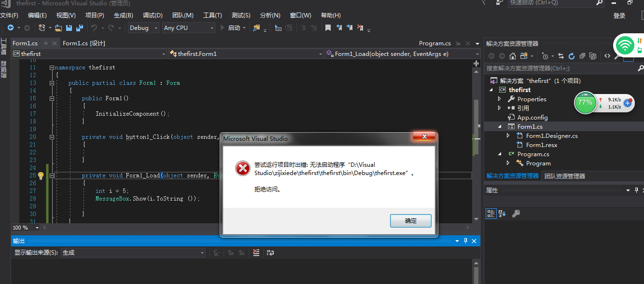644x284 pixels.
Task: Click the 登录 sign-in link
Action: click(619, 16)
